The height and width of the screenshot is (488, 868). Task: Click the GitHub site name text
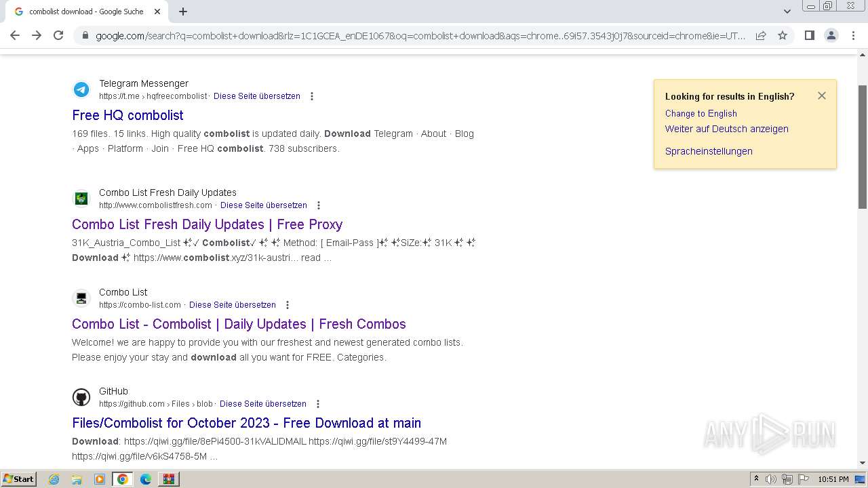pos(113,391)
